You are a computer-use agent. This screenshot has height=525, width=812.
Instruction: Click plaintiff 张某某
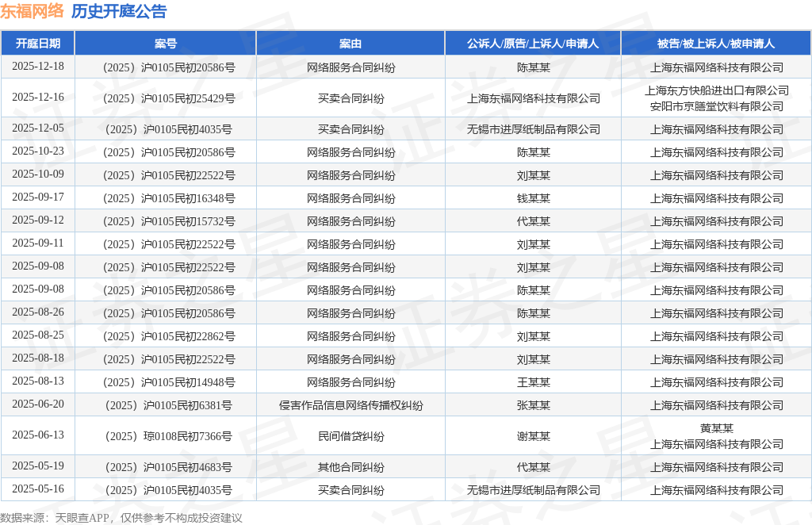point(534,405)
